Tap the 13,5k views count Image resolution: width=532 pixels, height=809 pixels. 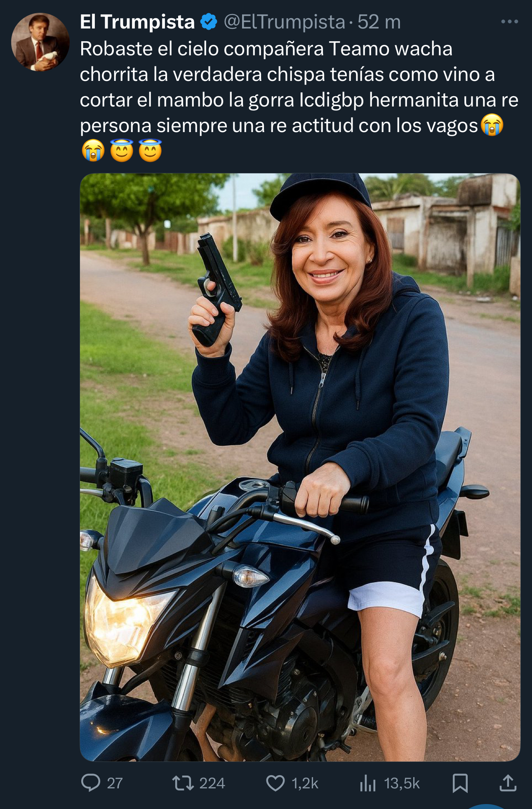(x=402, y=783)
